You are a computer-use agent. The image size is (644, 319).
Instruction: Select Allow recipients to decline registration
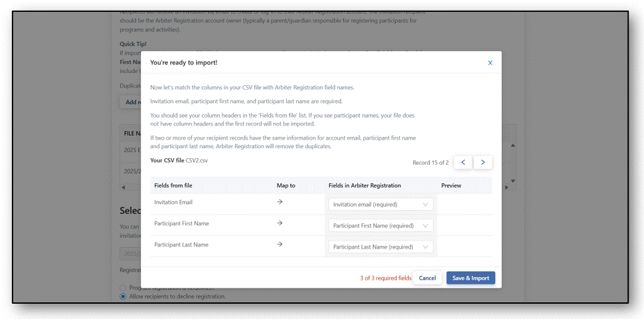coord(123,296)
